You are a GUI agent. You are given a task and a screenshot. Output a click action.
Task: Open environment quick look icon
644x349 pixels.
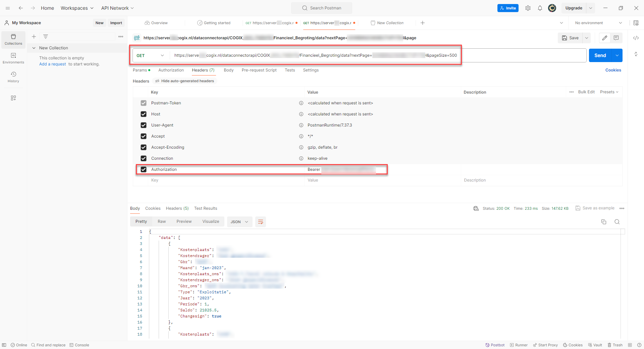coord(636,23)
